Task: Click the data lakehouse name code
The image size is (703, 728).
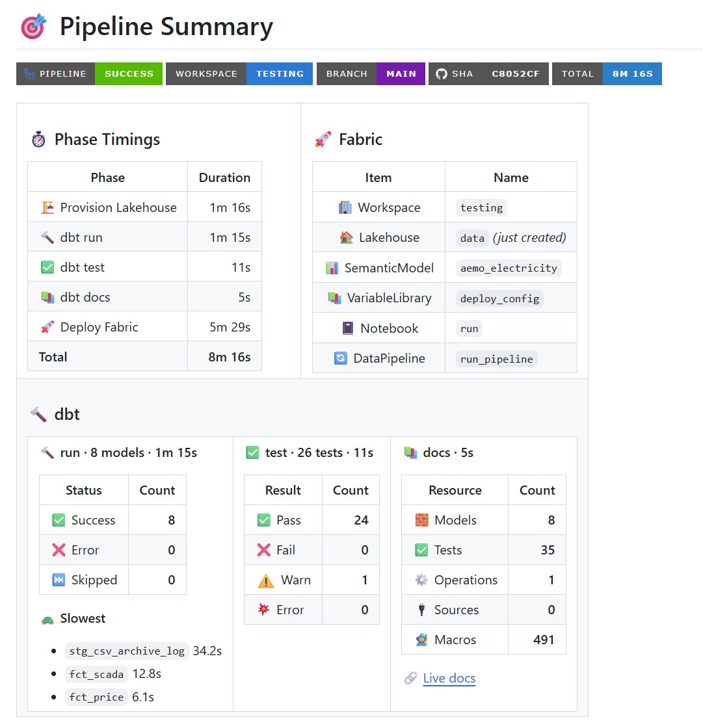Action: point(472,238)
